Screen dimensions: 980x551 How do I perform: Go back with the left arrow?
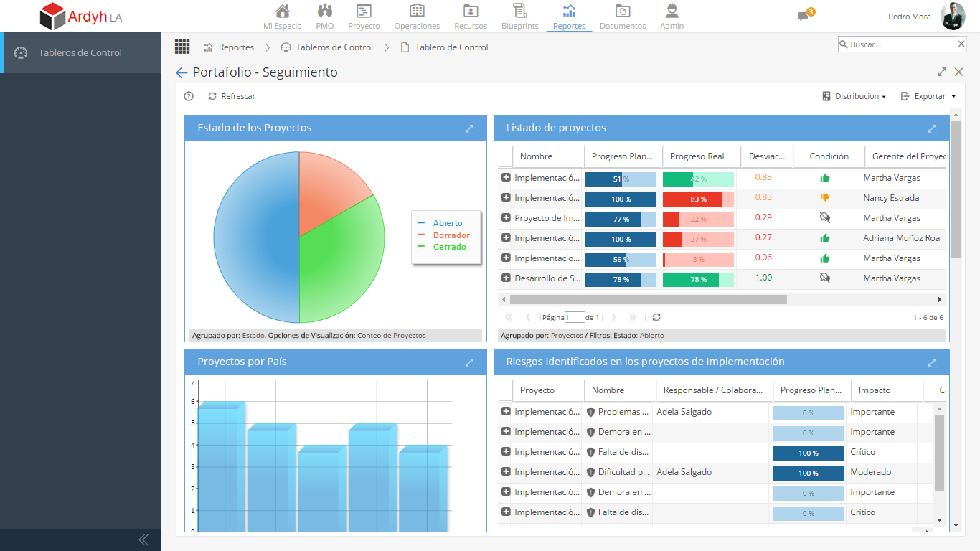coord(182,72)
